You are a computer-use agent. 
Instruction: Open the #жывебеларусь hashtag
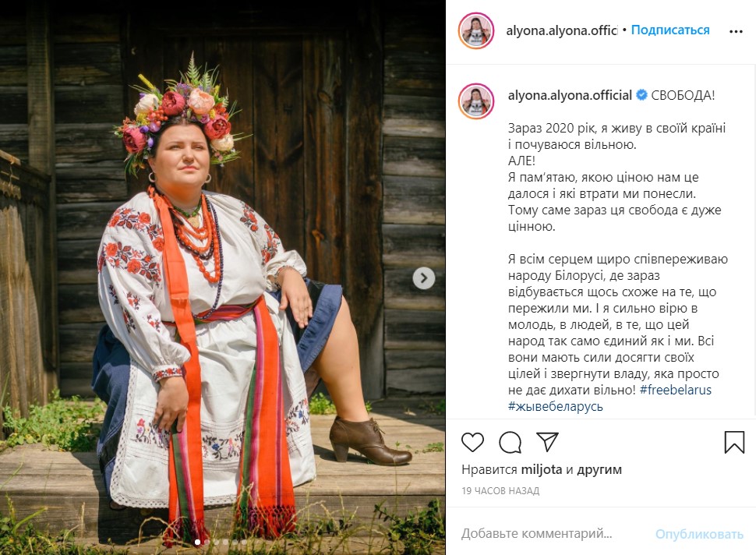click(x=556, y=406)
